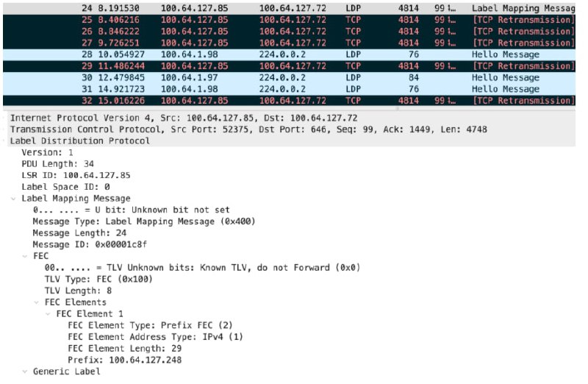
Task: Click the Message ID: 0x00001c8f field
Action: point(90,245)
